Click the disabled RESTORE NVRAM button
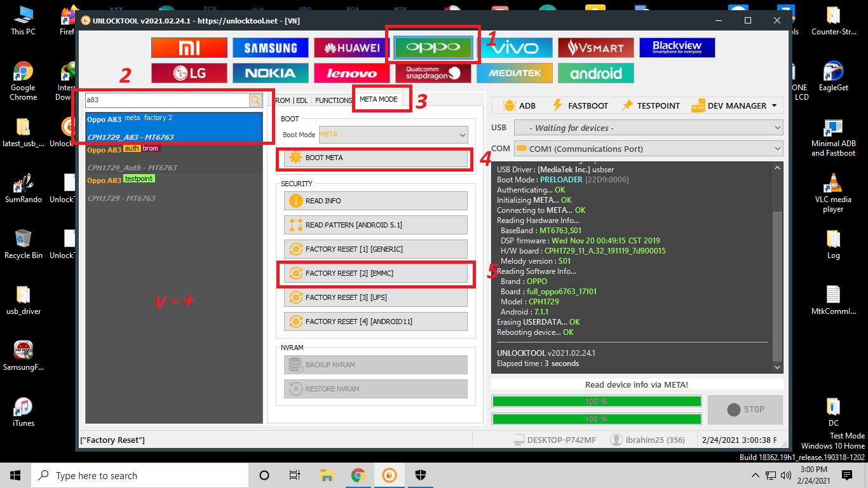Viewport: 868px width, 488px height. tap(376, 389)
